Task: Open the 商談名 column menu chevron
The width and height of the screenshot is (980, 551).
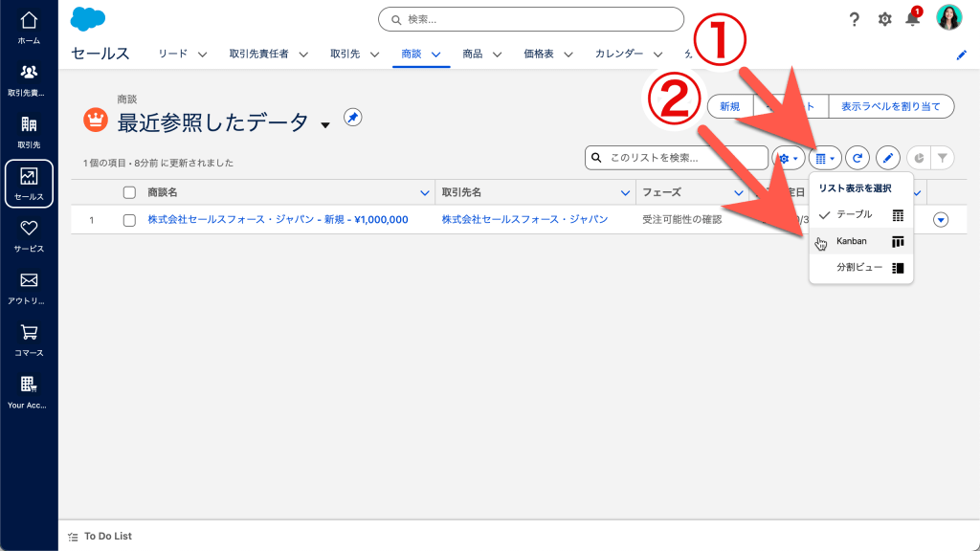Action: [424, 193]
